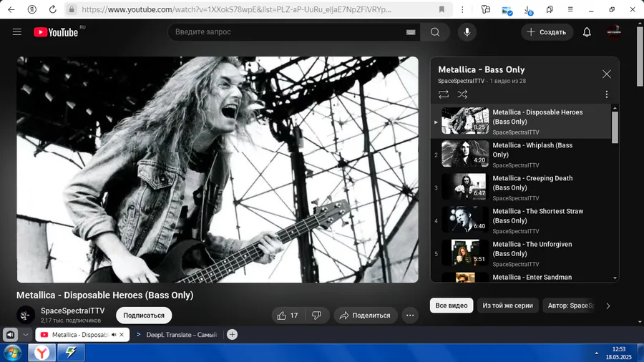Open YouTube notifications bell

[x=587, y=32]
